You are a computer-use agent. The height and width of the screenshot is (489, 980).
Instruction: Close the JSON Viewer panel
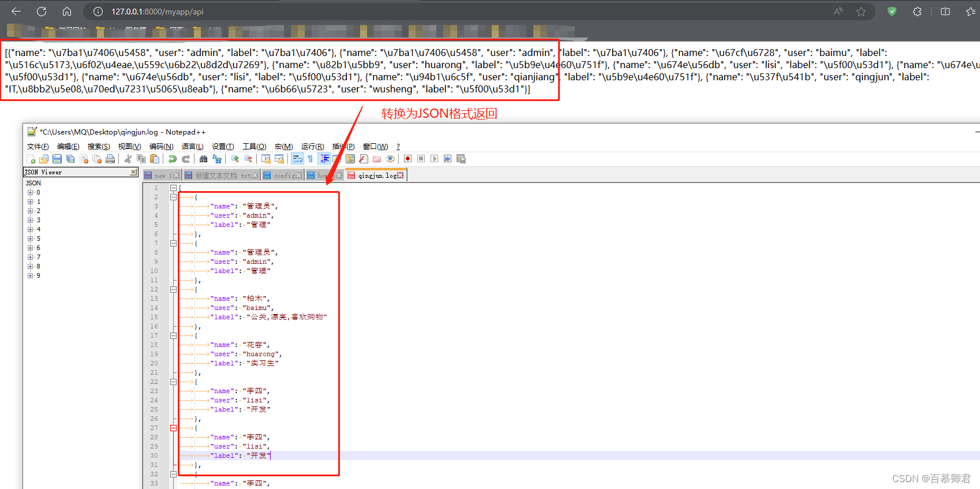click(x=133, y=172)
